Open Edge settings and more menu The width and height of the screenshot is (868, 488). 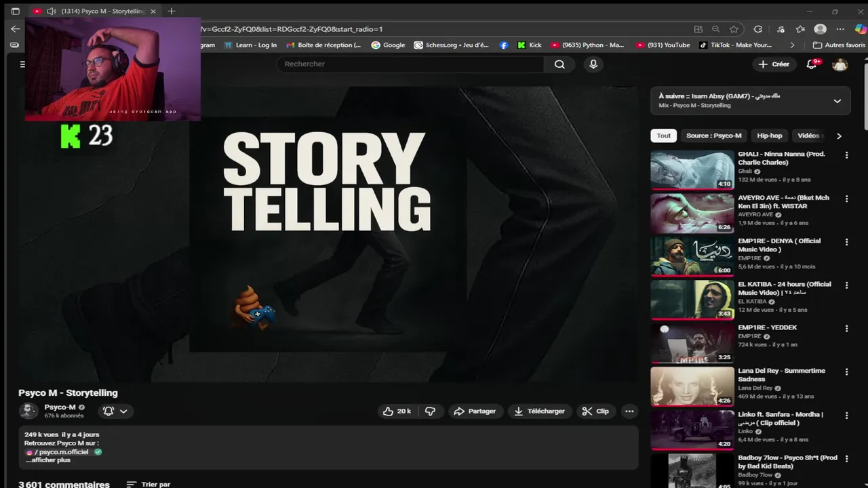pyautogui.click(x=841, y=29)
